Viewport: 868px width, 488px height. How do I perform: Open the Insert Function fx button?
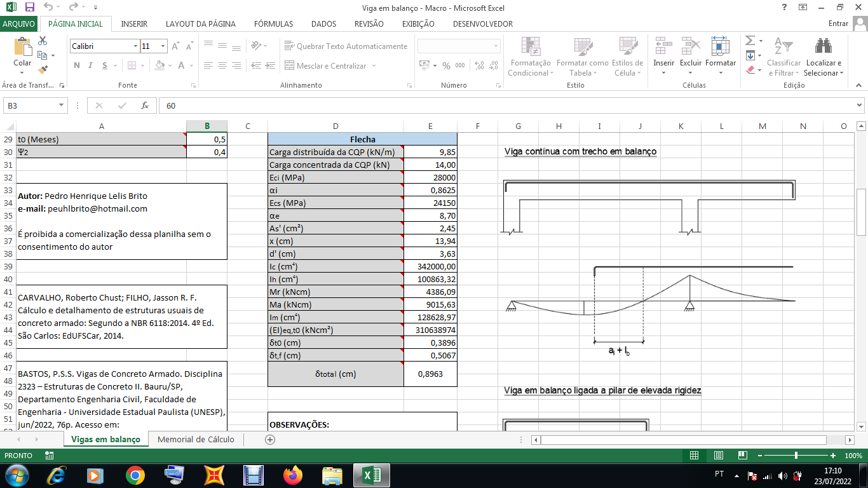pos(145,105)
